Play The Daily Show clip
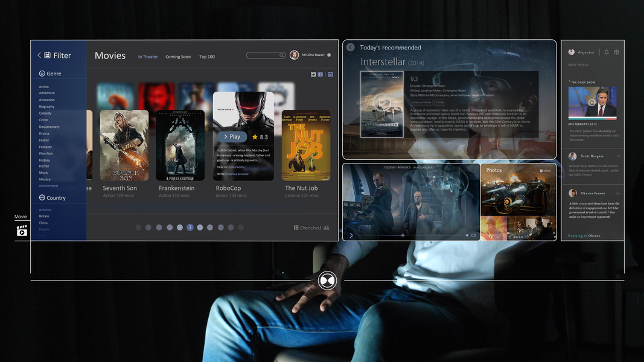Image resolution: width=644 pixels, height=362 pixels. [x=592, y=103]
